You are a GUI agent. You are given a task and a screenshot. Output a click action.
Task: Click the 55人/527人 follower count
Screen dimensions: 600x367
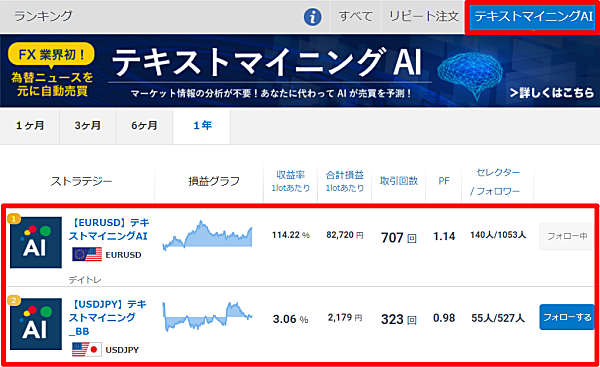point(498,318)
